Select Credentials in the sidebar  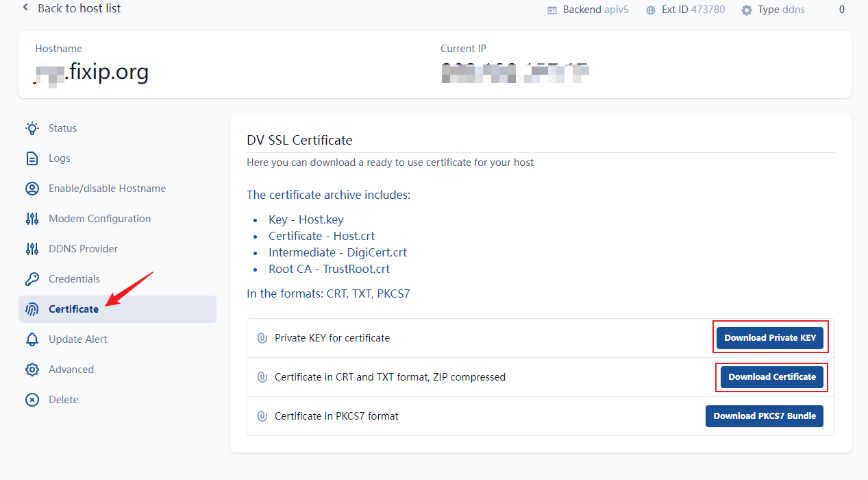tap(74, 279)
